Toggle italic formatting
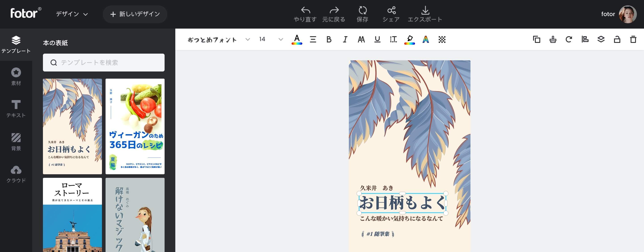 [345, 40]
